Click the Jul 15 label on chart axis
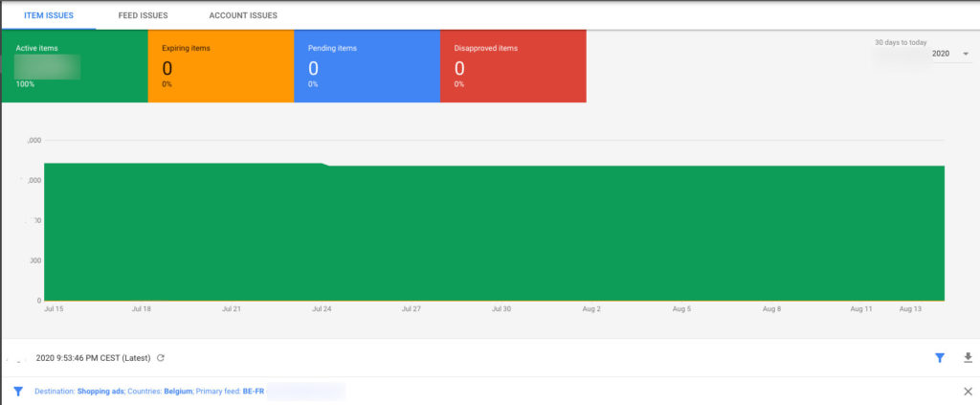Image resolution: width=980 pixels, height=405 pixels. [x=54, y=309]
